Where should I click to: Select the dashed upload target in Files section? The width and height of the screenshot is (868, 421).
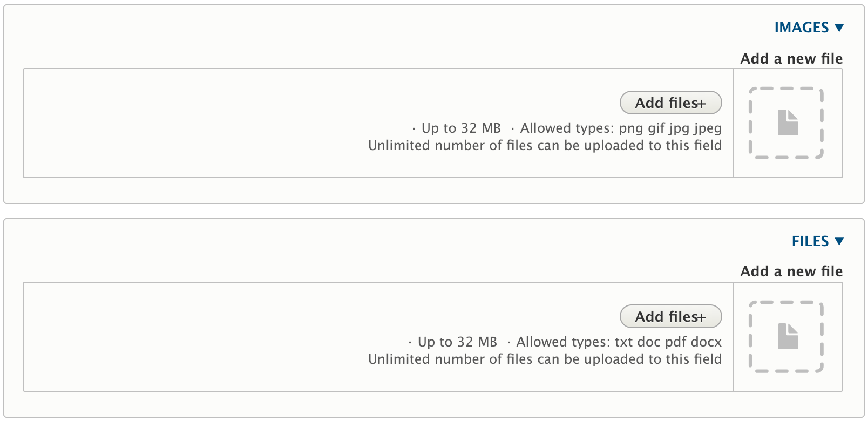click(x=786, y=337)
